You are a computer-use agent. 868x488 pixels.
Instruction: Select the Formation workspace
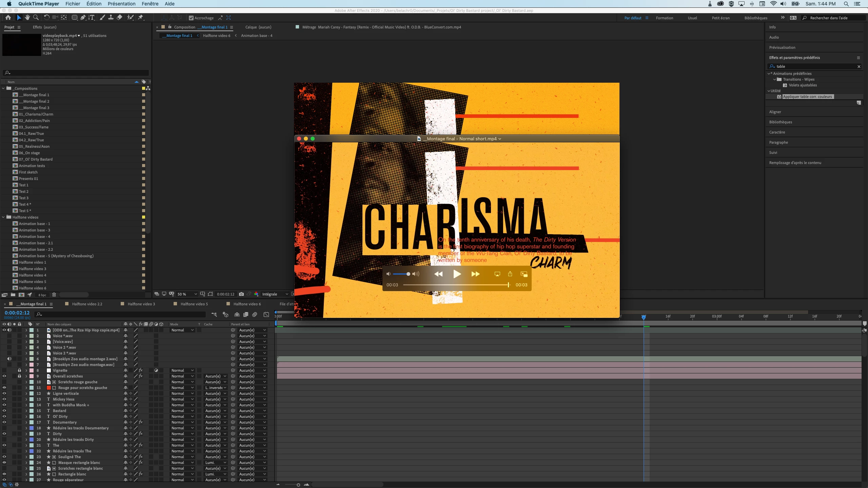point(664,18)
